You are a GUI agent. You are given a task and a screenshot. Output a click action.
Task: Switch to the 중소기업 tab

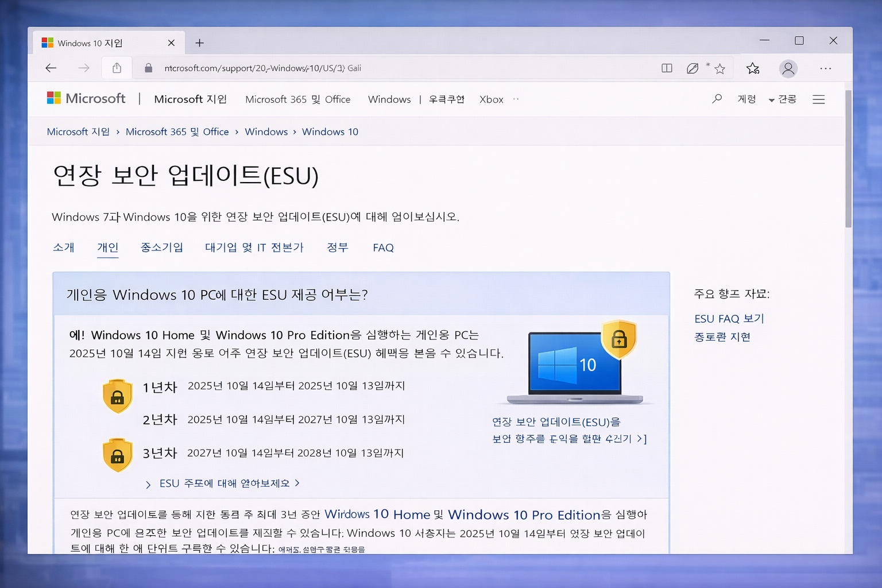(x=162, y=247)
